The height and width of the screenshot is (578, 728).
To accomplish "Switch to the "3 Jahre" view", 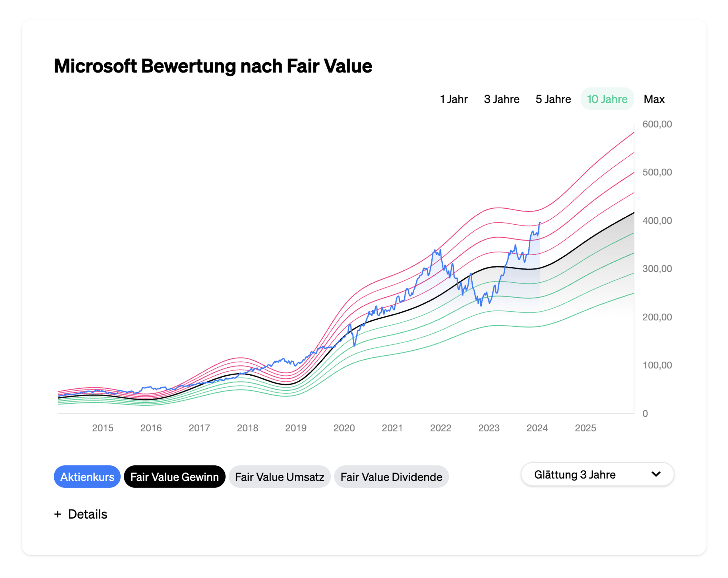I will click(x=502, y=99).
